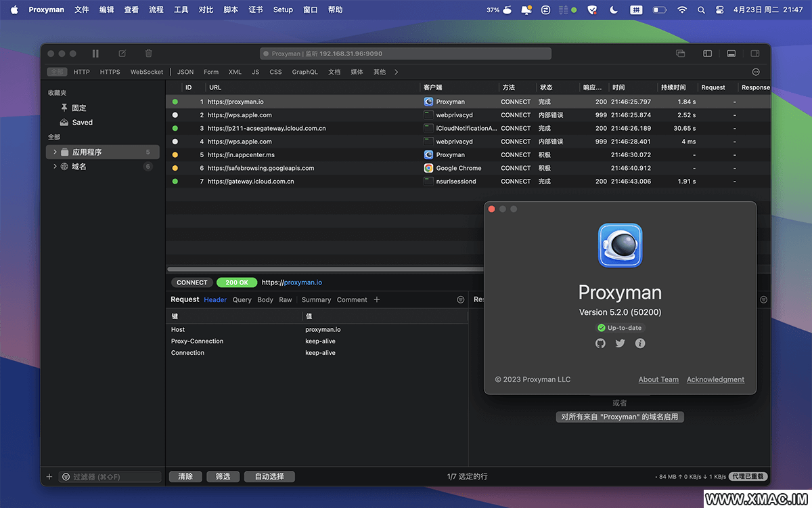This screenshot has width=812, height=508.
Task: Select the https://proxyman.io request row
Action: click(468, 102)
